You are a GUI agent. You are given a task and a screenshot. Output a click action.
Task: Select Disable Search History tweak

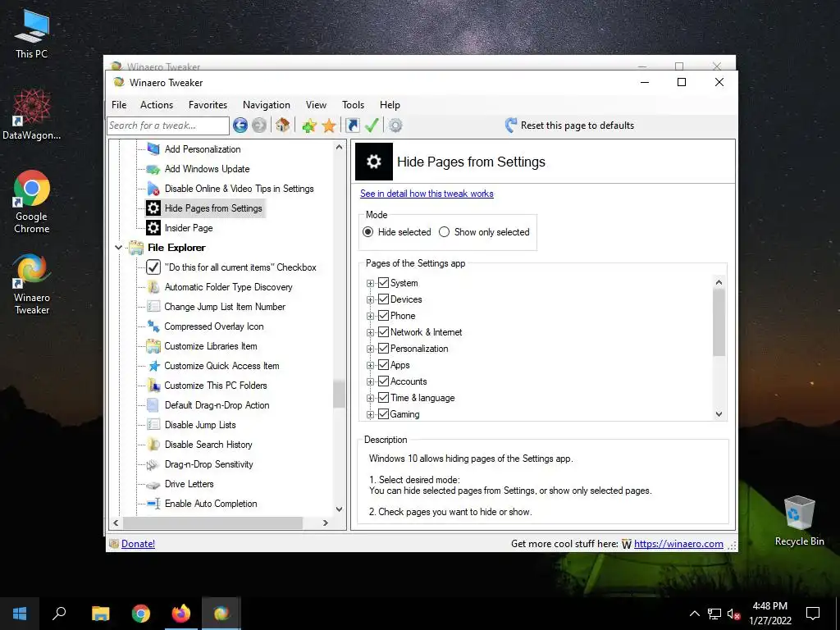point(208,445)
